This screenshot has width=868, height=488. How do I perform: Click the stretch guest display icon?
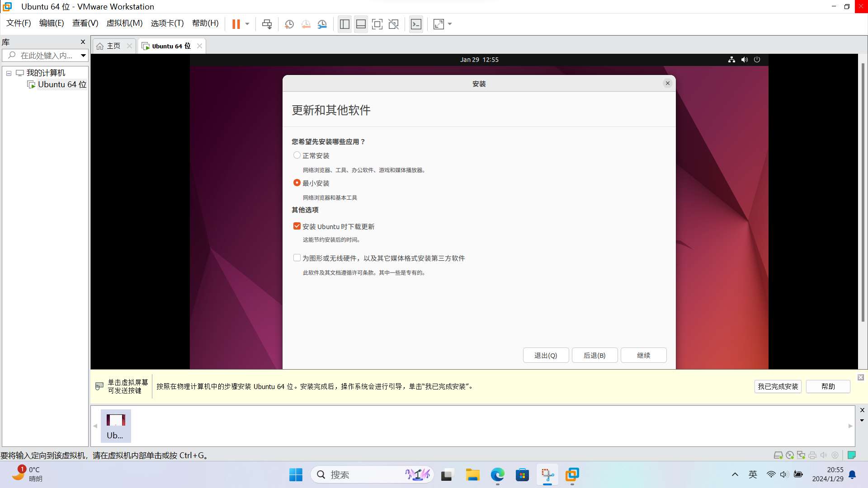click(x=439, y=24)
